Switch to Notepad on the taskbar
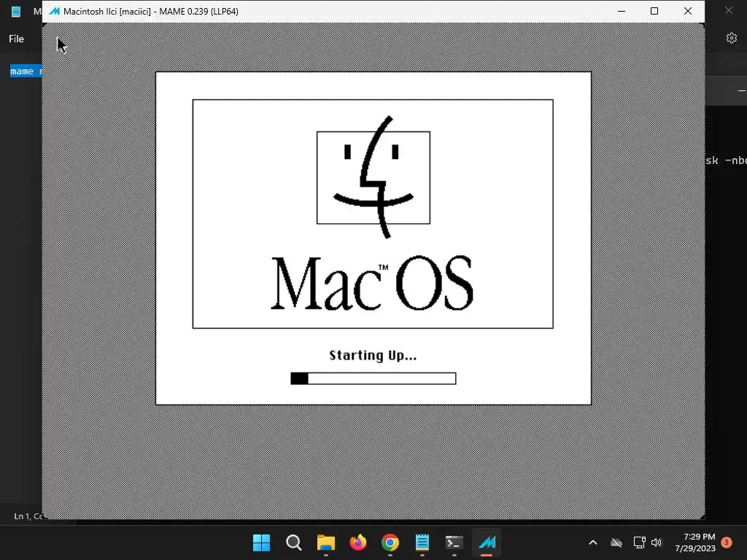This screenshot has width=747, height=560. coord(422,542)
